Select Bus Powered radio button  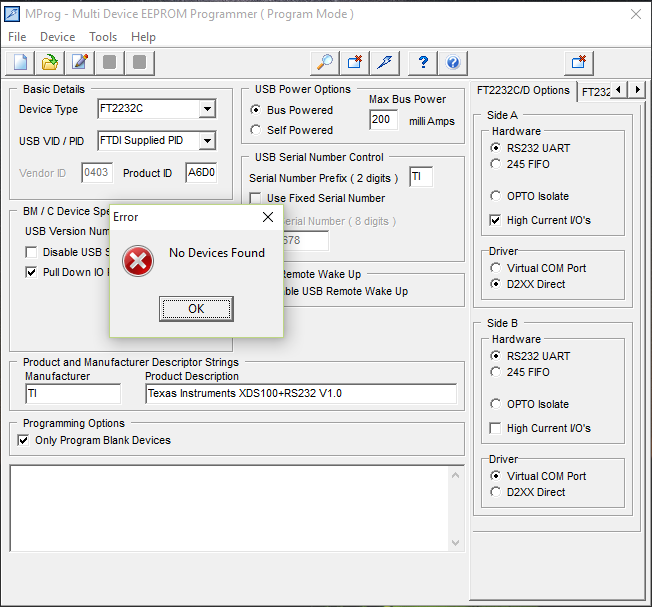[256, 110]
